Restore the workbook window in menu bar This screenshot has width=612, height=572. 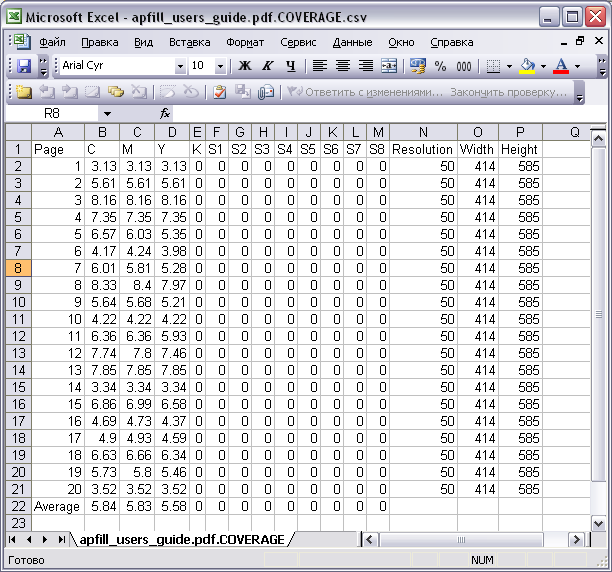click(x=580, y=41)
